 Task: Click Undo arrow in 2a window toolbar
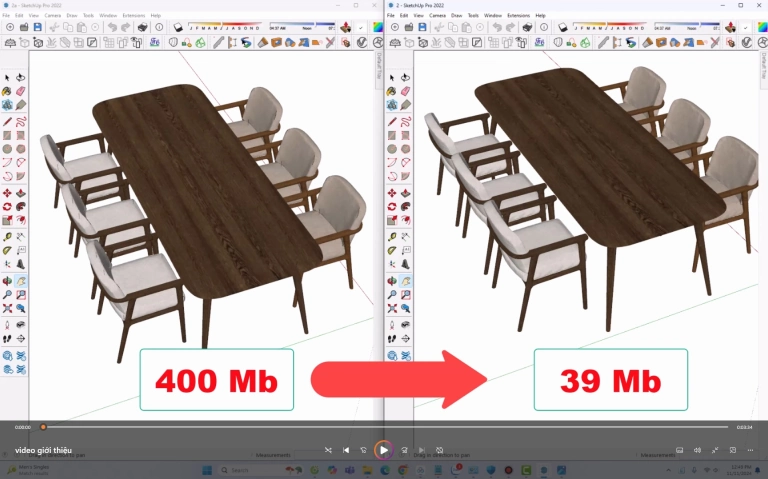pos(113,27)
